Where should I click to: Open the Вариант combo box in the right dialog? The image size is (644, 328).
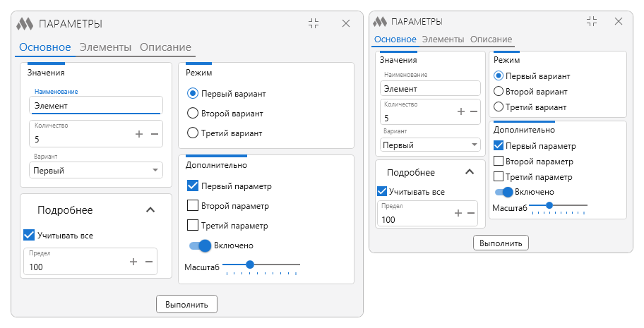click(430, 145)
